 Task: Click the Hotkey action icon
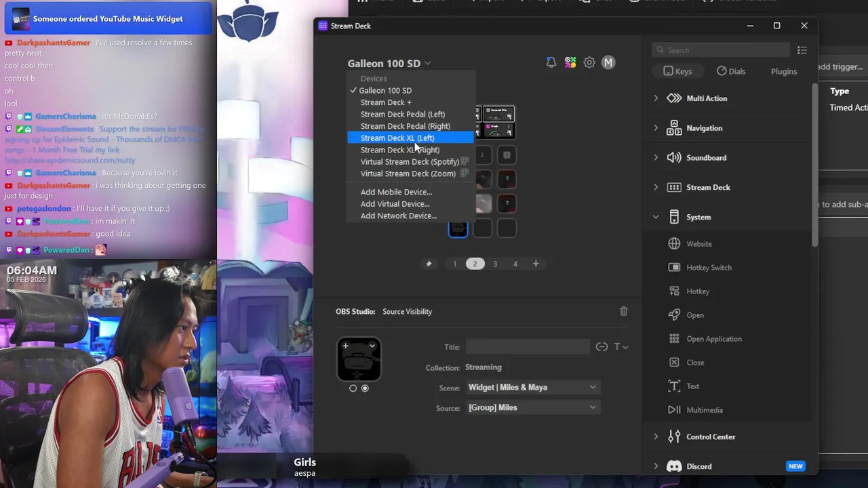pos(674,291)
